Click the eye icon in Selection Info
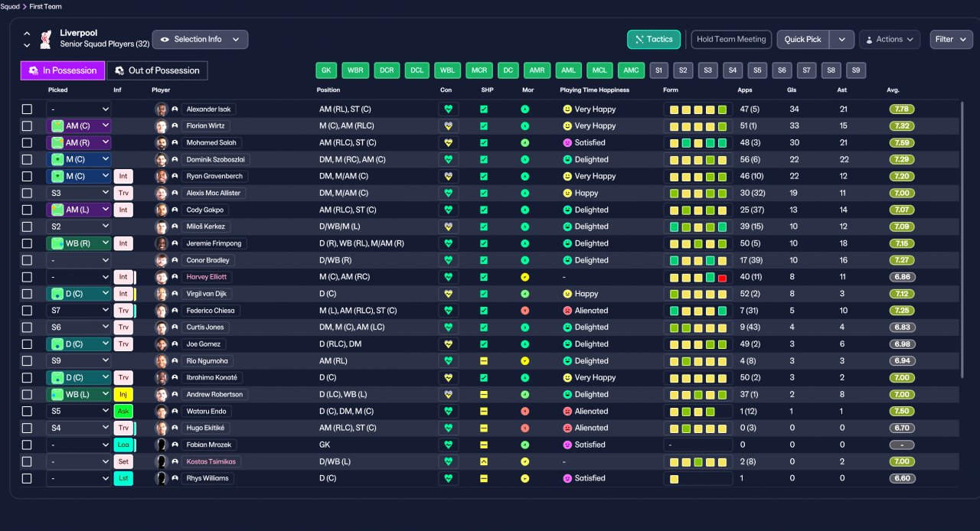The height and width of the screenshot is (531, 980). coord(165,39)
